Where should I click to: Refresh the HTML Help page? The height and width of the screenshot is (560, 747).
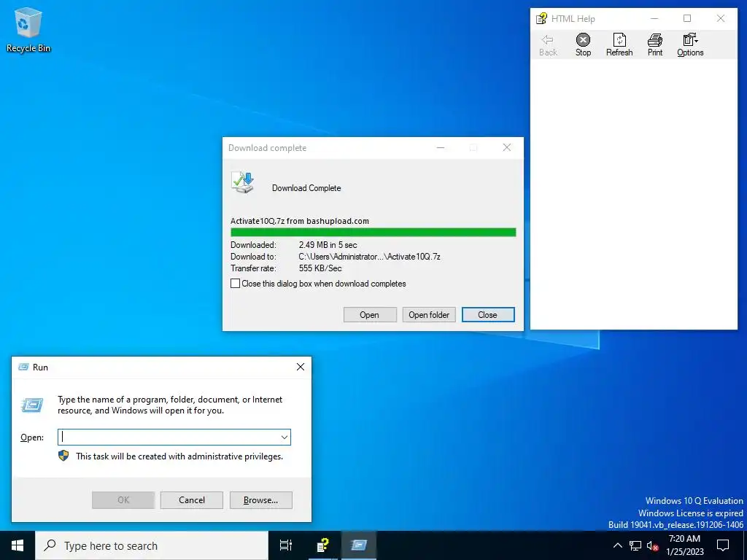click(x=619, y=45)
